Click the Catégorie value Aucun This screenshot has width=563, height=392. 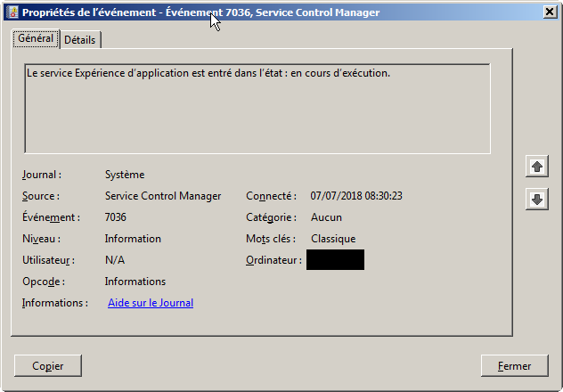(326, 217)
